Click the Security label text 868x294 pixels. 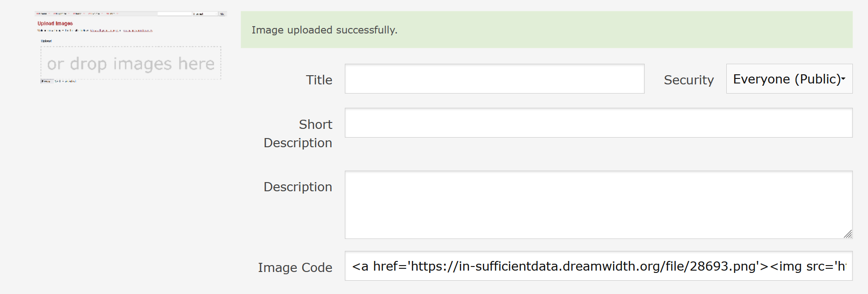(689, 80)
